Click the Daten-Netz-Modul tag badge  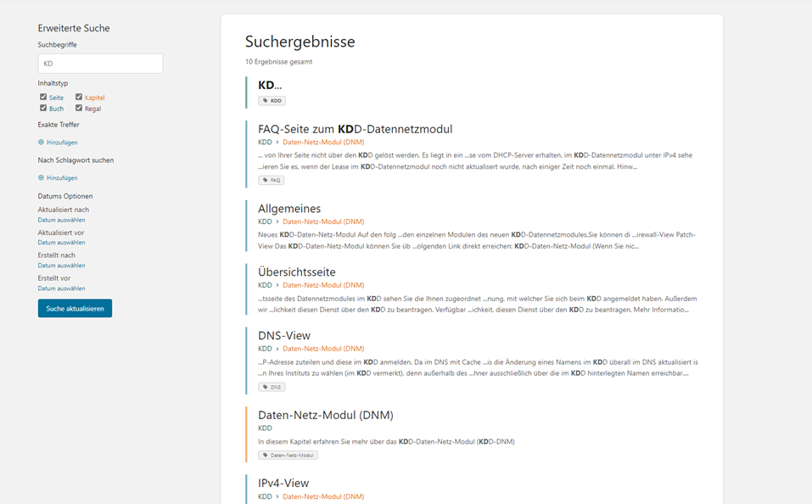tap(288, 455)
